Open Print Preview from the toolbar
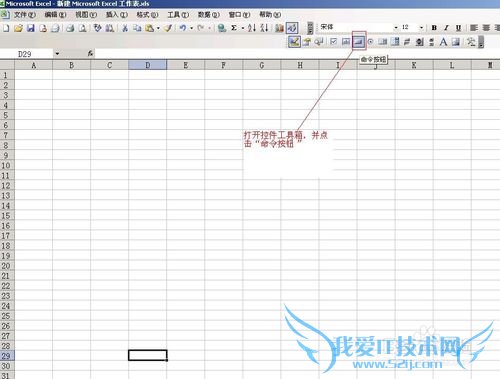 (82, 28)
